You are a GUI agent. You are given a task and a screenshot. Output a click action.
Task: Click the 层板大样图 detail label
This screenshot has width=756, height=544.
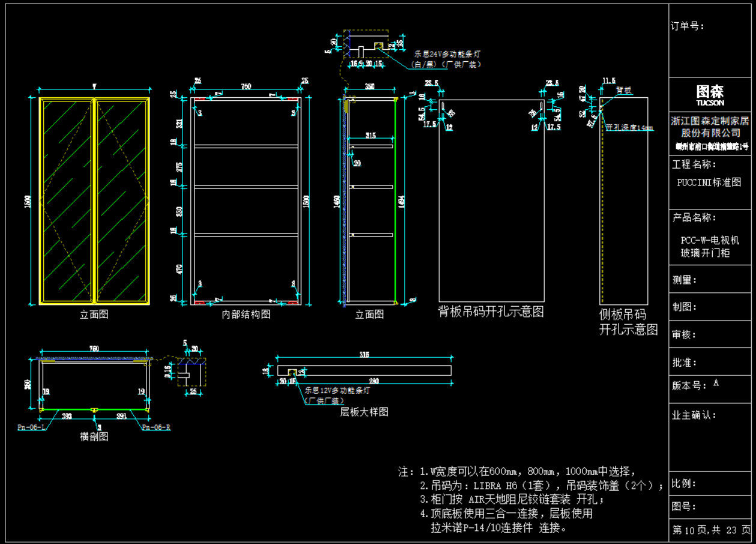point(364,412)
